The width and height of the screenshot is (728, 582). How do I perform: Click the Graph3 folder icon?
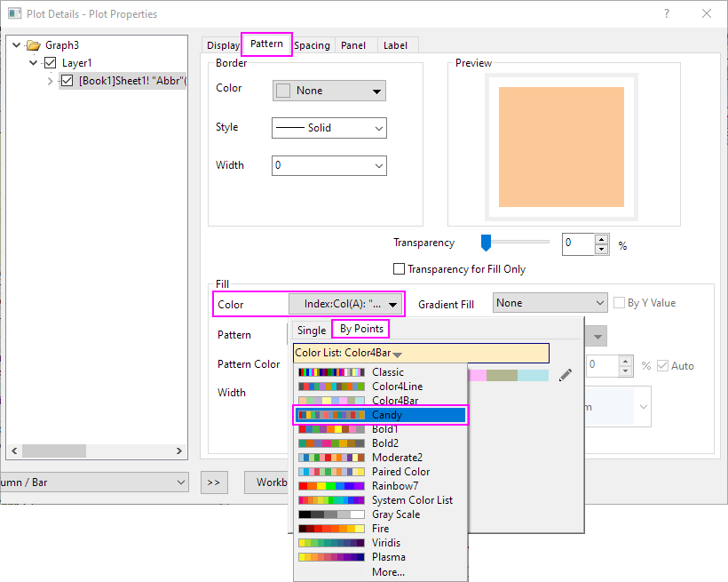tap(34, 45)
